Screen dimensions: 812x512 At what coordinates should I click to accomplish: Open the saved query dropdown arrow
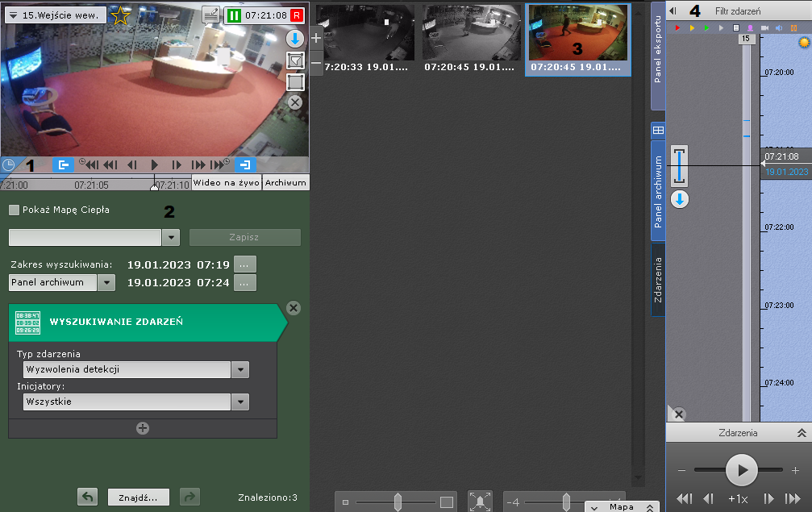(x=171, y=238)
